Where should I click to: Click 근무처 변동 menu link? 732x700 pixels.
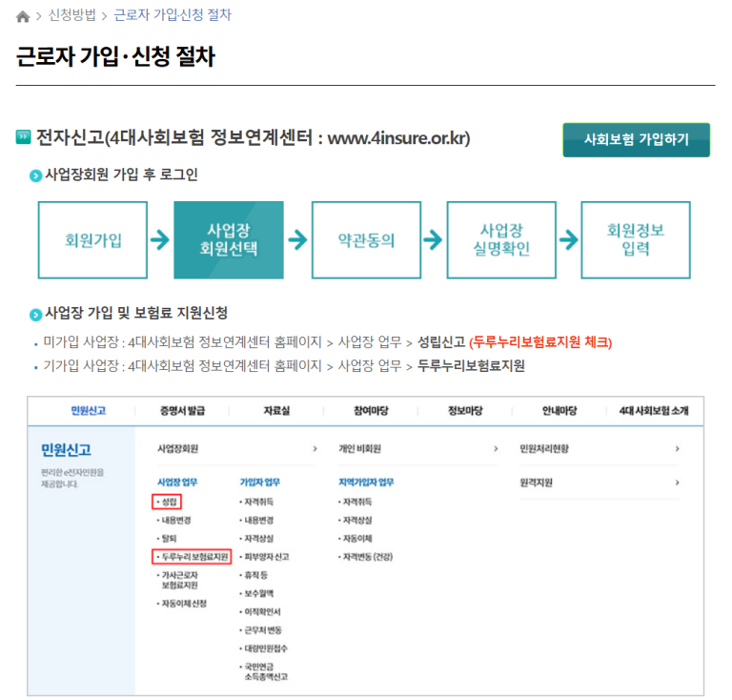click(261, 630)
